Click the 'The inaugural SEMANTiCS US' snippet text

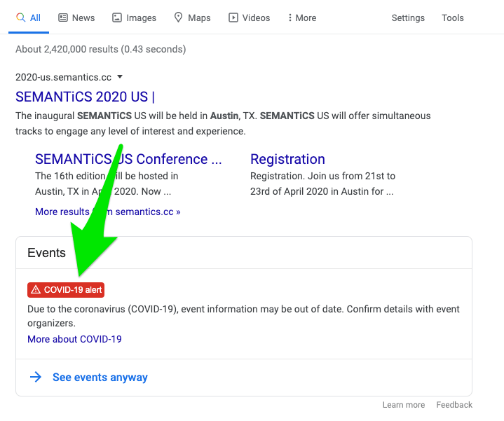click(223, 123)
